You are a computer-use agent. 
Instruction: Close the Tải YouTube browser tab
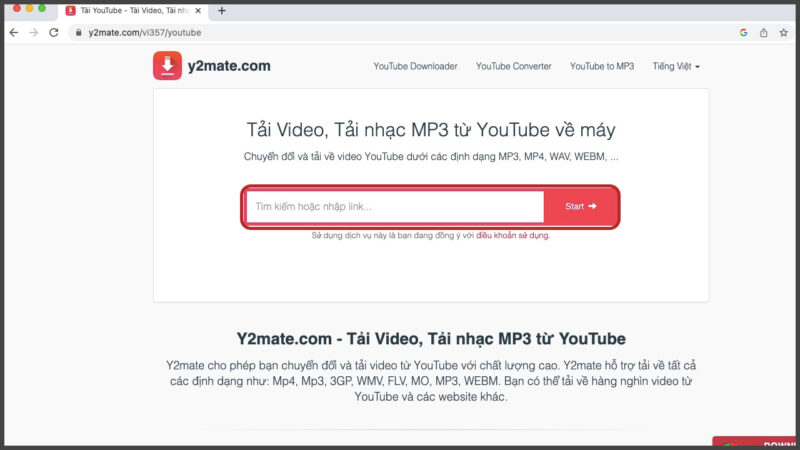point(200,10)
